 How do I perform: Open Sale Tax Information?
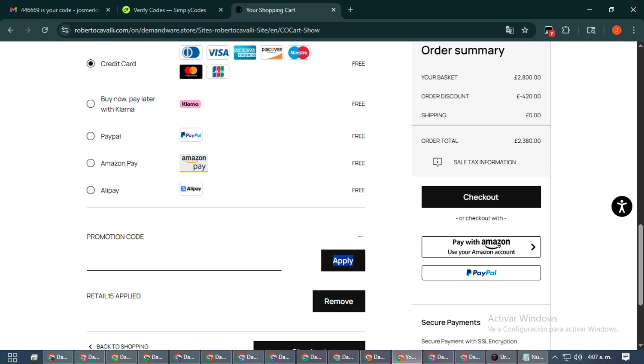pyautogui.click(x=484, y=162)
